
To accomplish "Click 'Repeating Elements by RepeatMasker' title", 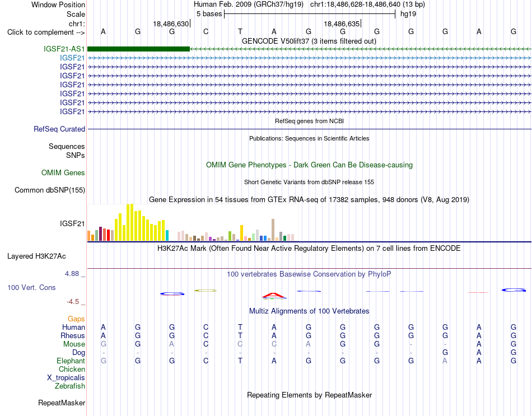I will coord(310,395).
